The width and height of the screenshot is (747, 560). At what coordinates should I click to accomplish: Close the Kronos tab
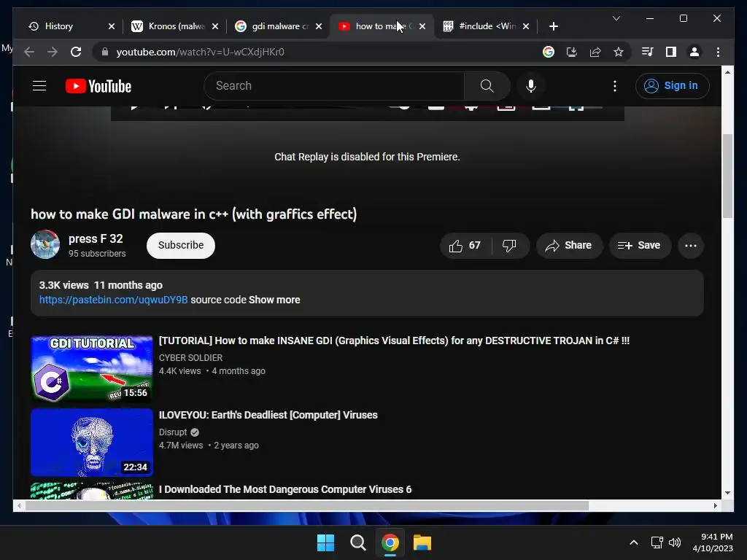pos(215,26)
